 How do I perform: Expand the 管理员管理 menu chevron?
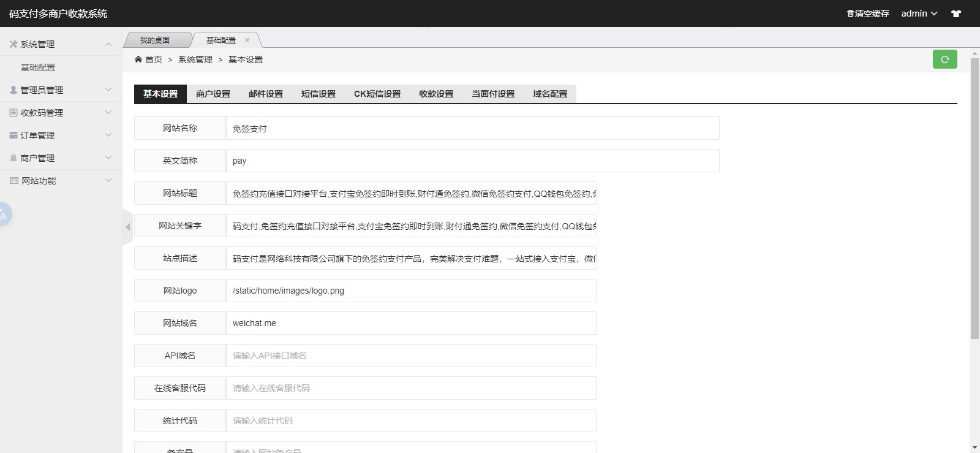tap(108, 89)
